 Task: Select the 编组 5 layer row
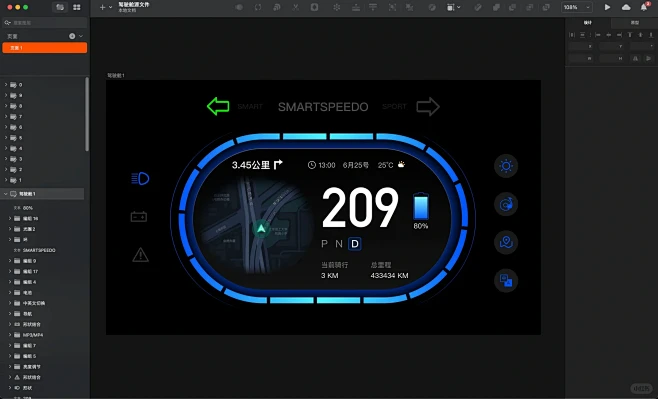(42, 356)
